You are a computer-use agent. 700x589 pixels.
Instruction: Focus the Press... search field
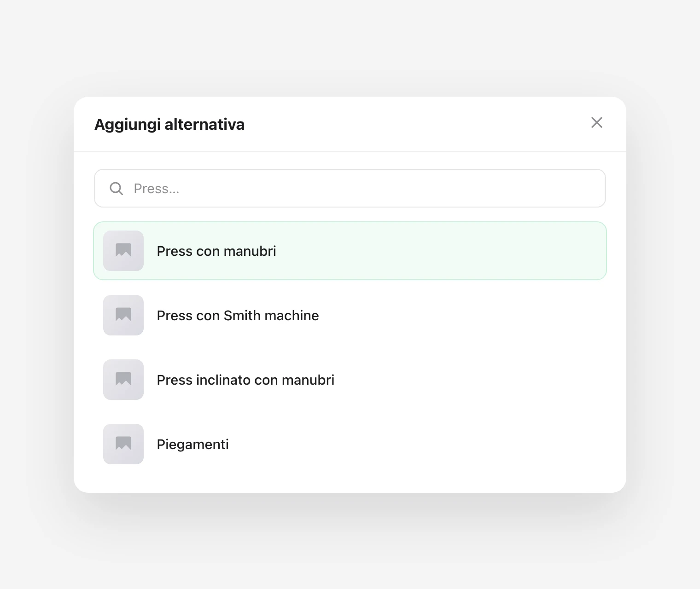click(350, 188)
